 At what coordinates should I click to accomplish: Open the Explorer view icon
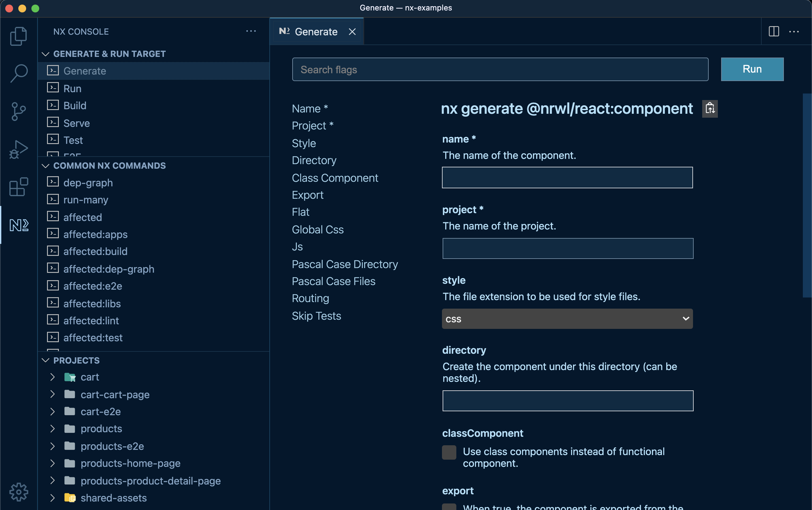pos(19,36)
